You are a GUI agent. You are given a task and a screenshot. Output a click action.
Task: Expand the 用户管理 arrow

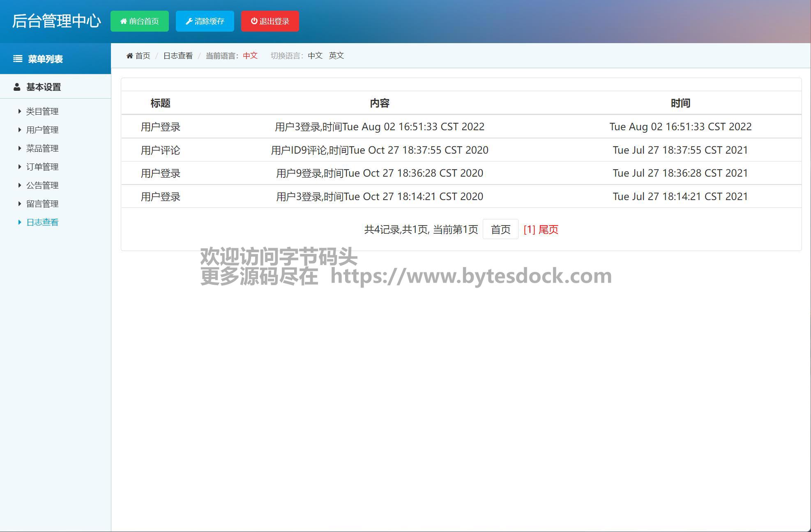click(20, 130)
